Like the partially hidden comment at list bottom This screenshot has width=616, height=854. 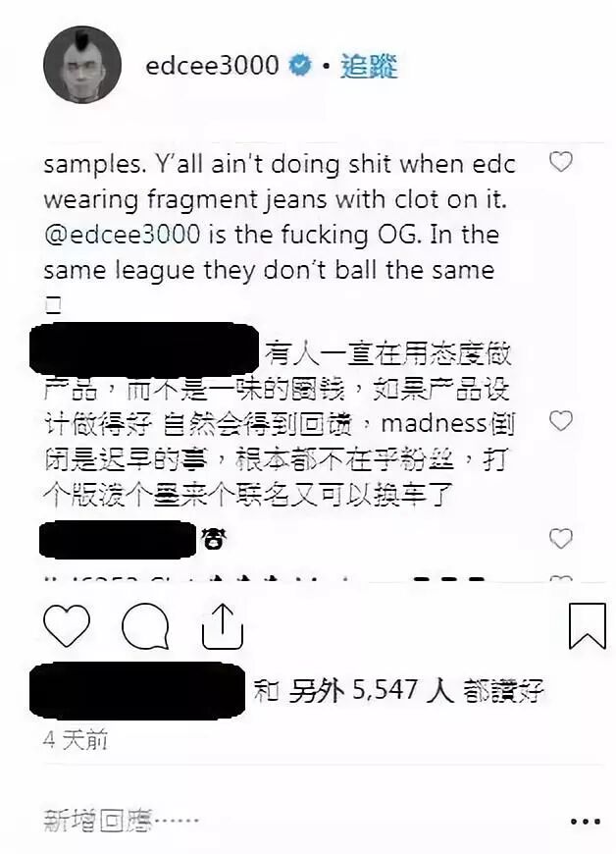click(x=560, y=578)
